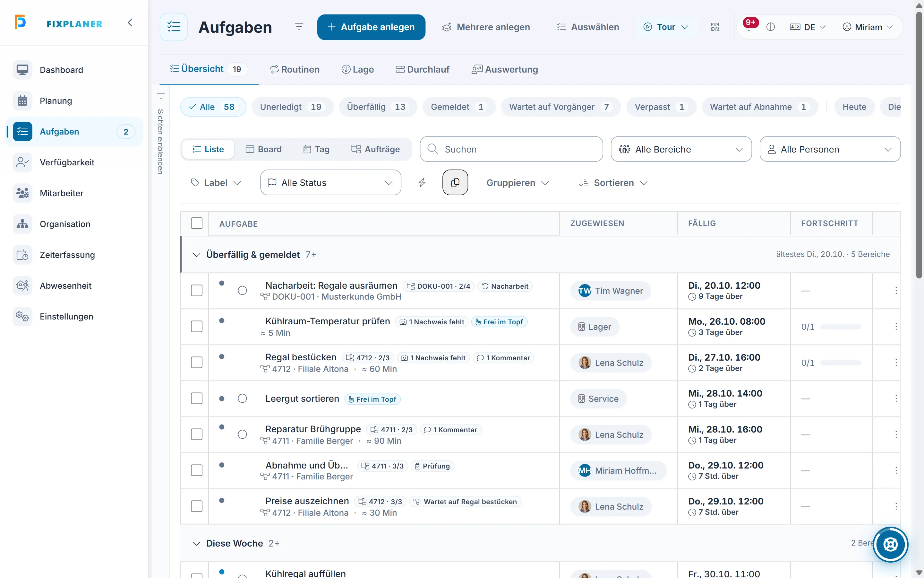Mark Leergut sortieren done via its circle
Image resolution: width=924 pixels, height=578 pixels.
tap(243, 398)
